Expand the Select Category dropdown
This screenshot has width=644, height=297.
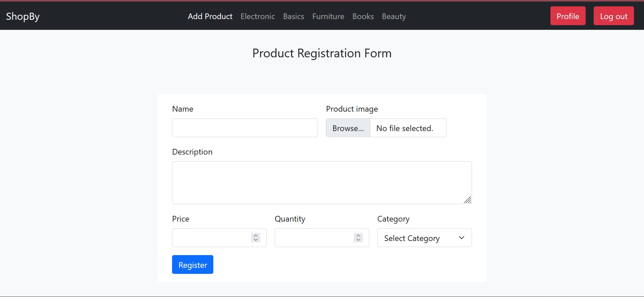(x=424, y=238)
